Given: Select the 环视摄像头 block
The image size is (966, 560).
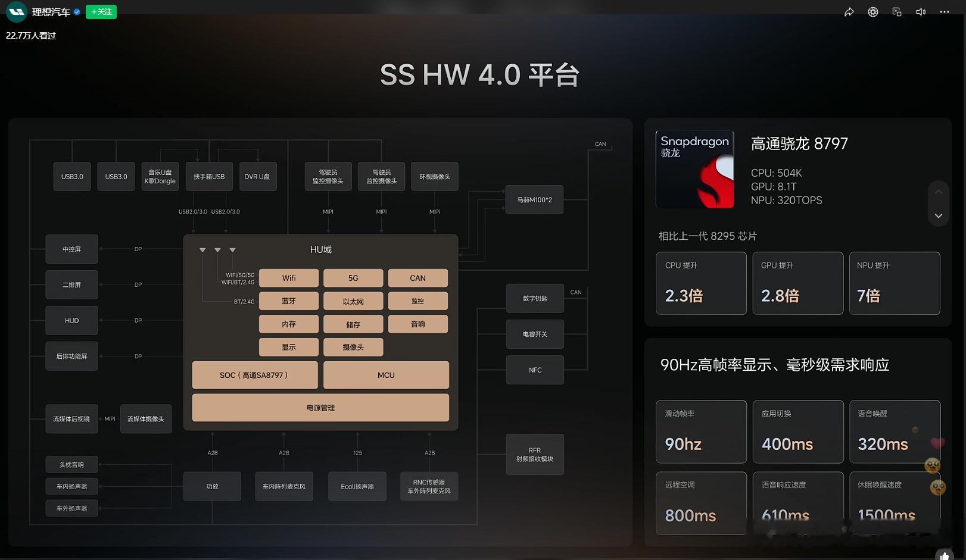Looking at the screenshot, I should pos(435,177).
